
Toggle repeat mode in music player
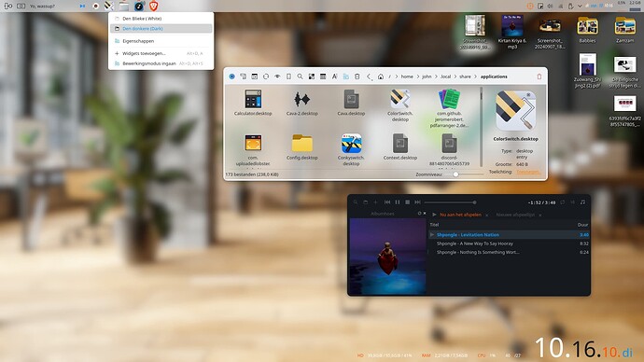coord(562,202)
